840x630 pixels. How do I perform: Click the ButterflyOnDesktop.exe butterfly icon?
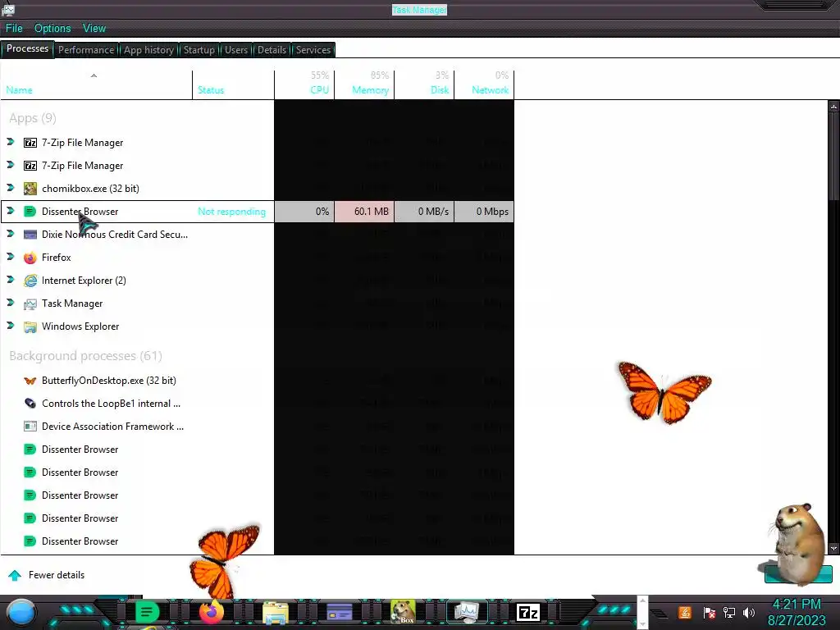click(x=30, y=381)
